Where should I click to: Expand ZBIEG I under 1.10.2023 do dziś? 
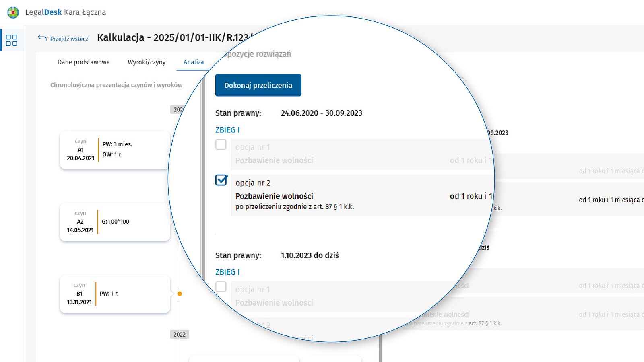coord(227,272)
